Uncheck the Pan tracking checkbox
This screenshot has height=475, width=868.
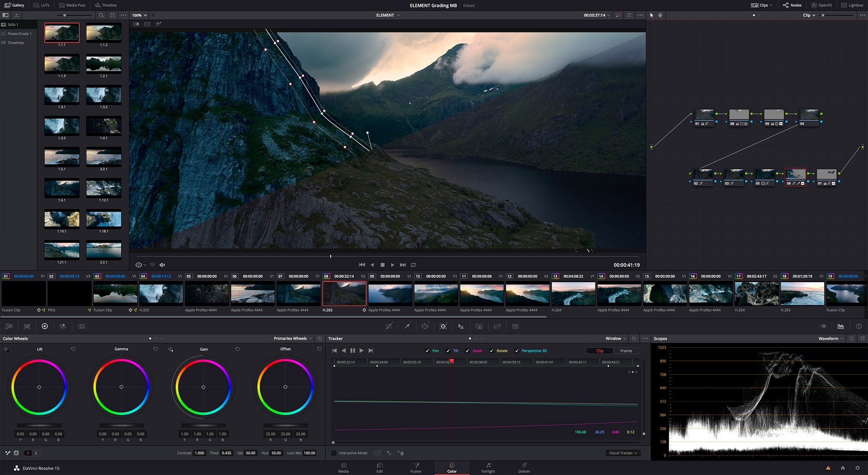point(427,351)
